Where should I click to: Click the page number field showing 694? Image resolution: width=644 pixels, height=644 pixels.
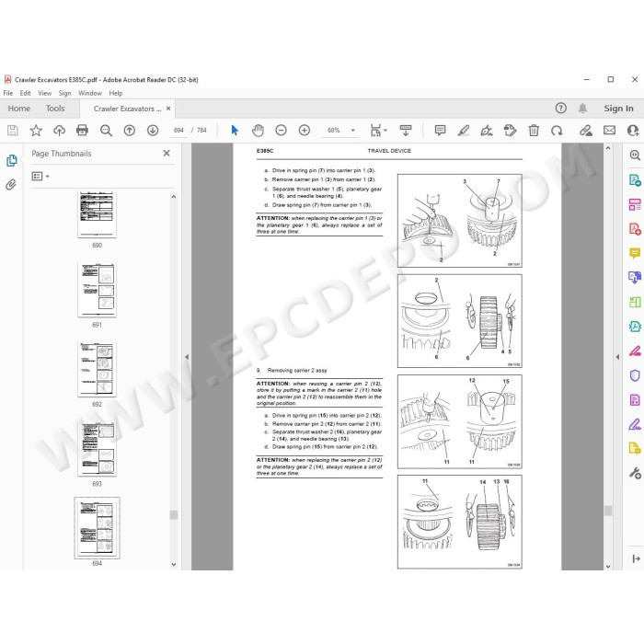tap(178, 131)
